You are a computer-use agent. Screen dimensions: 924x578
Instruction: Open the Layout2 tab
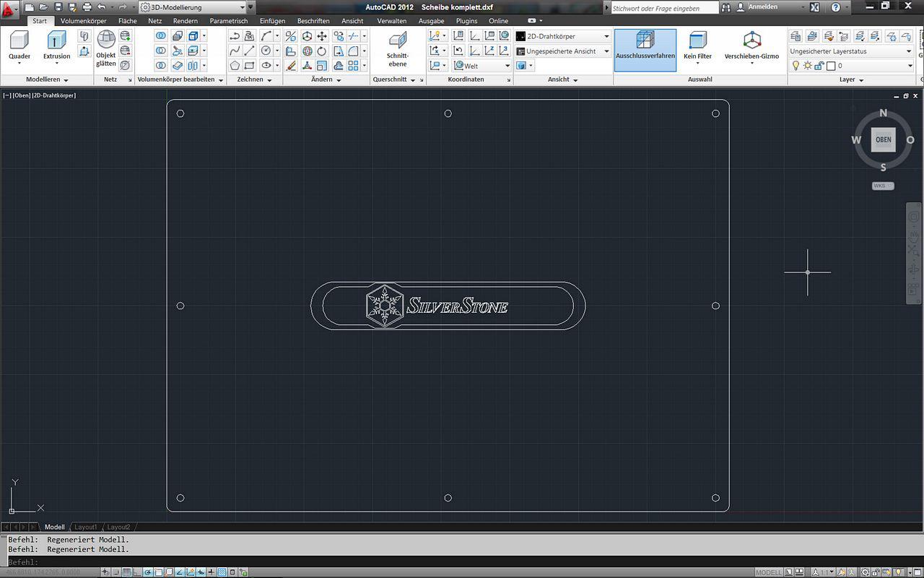click(x=119, y=527)
